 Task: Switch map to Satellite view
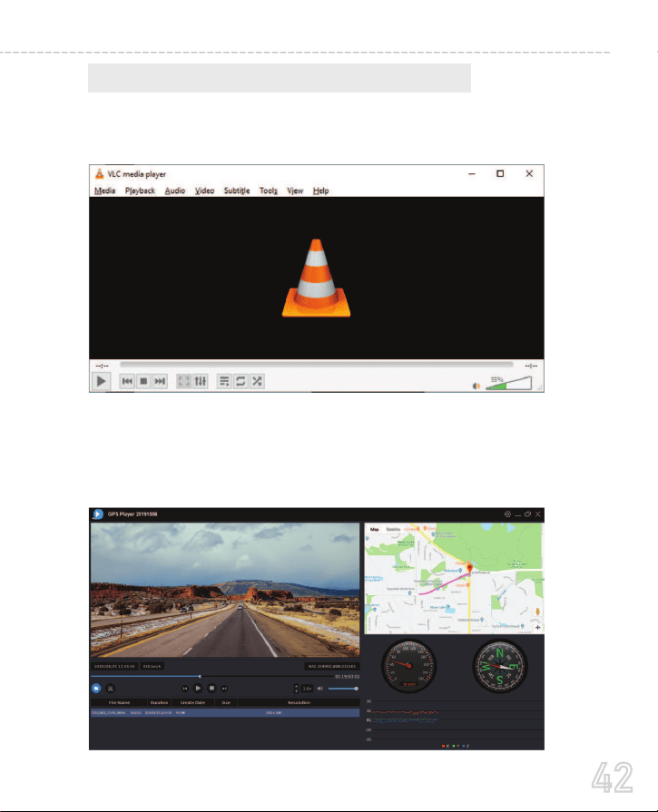tap(393, 529)
